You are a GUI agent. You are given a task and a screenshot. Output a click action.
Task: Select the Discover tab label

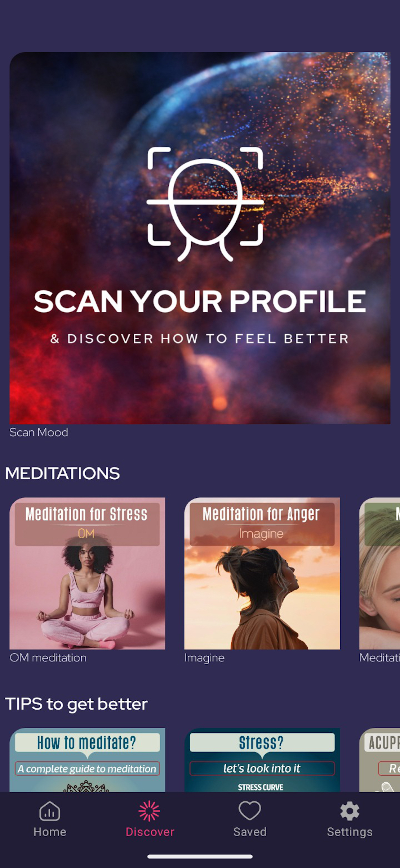click(150, 832)
